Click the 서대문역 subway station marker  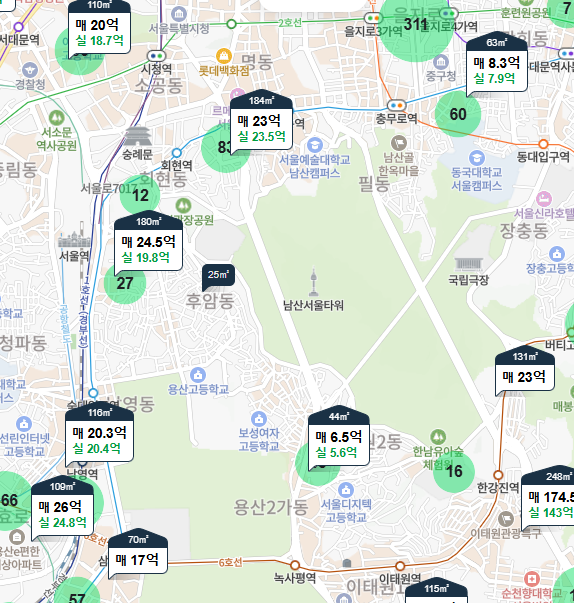[x=18, y=27]
